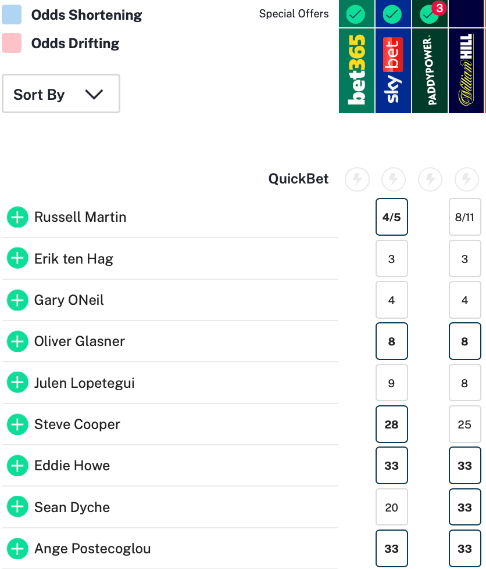This screenshot has height=569, width=486.
Task: Click the plus icon next to Steve Cooper
Action: tap(17, 424)
